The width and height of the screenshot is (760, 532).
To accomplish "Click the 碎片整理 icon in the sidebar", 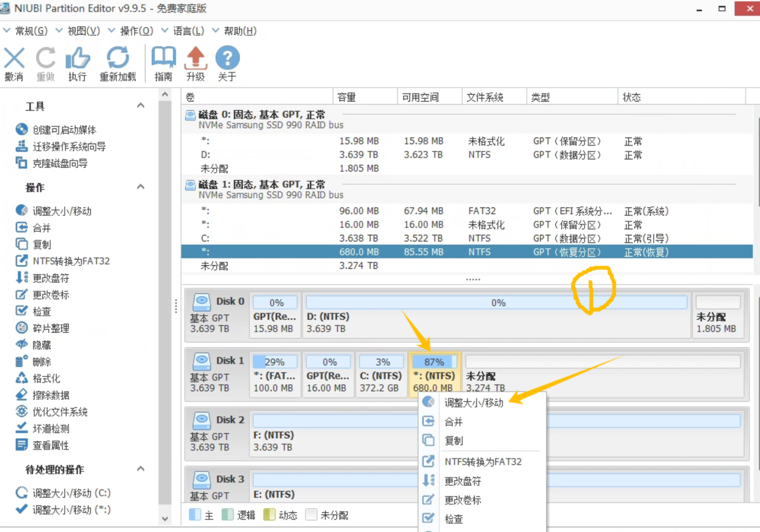I will 21,328.
